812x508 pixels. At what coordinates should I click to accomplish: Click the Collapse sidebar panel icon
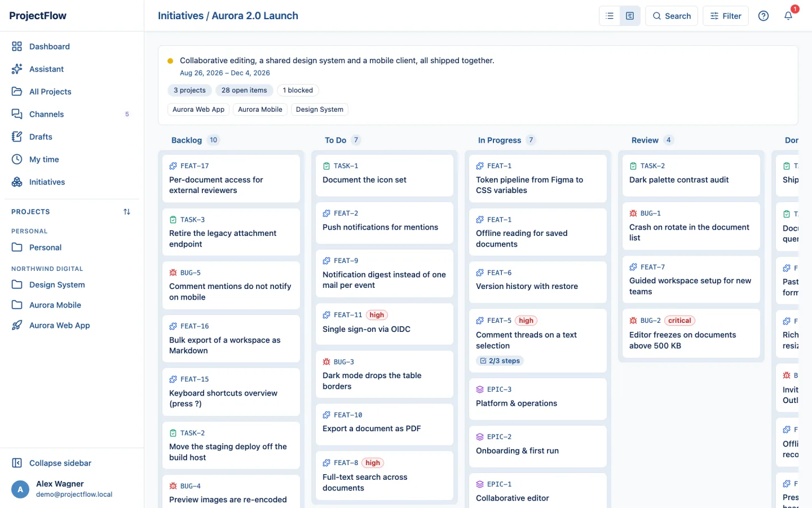[17, 463]
